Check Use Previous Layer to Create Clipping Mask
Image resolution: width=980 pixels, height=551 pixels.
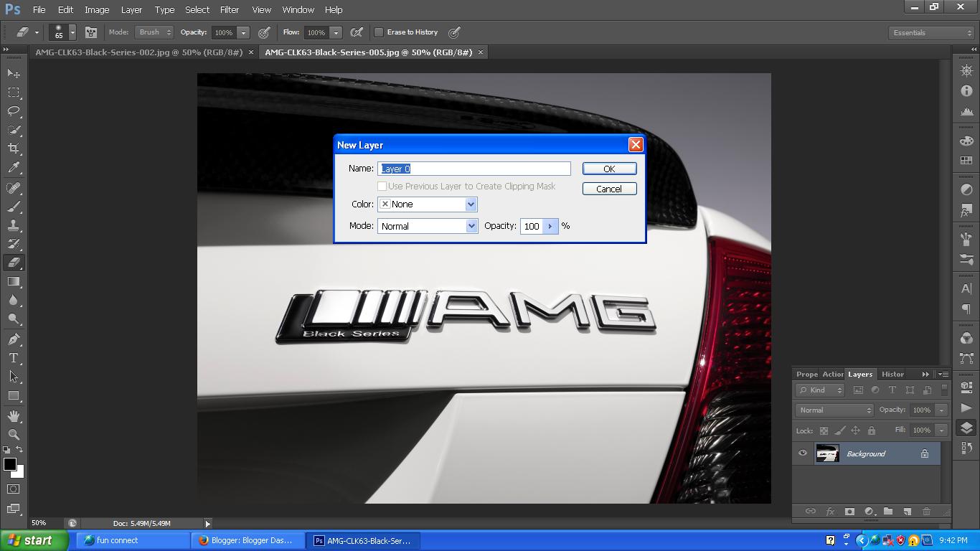[x=382, y=187]
